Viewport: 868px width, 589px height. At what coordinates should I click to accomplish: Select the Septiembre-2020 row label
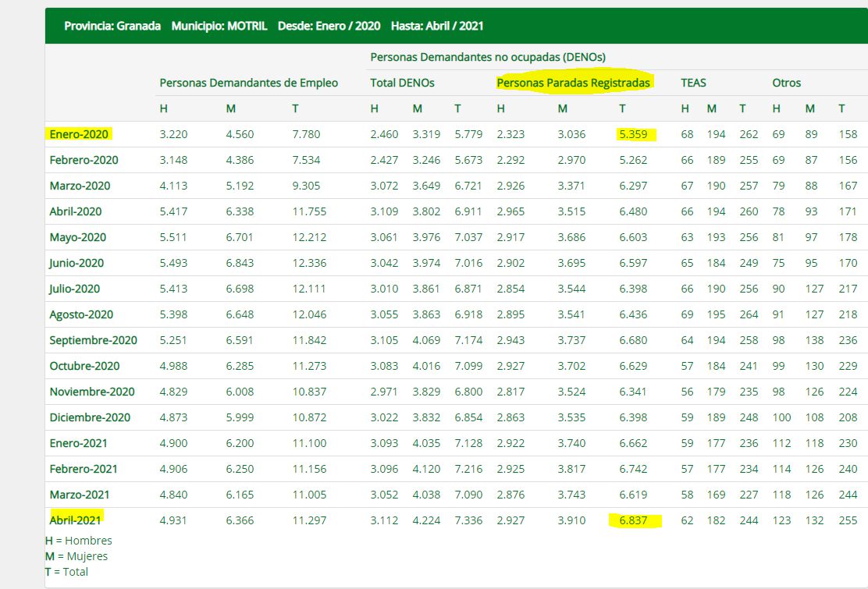coord(93,340)
